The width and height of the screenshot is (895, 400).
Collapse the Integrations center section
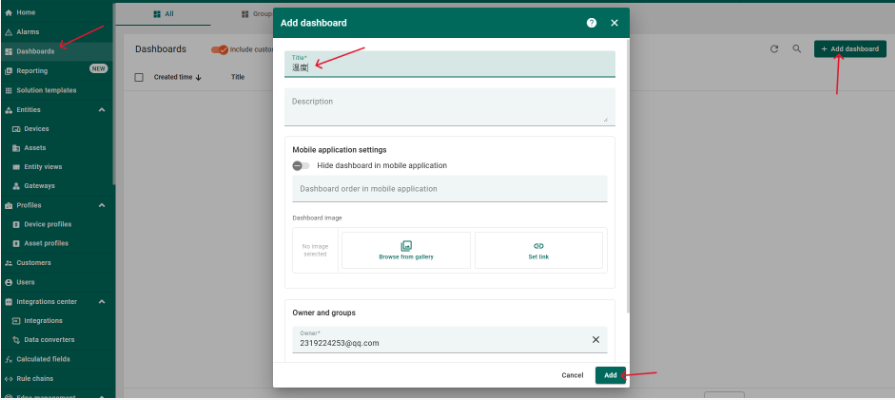[102, 301]
